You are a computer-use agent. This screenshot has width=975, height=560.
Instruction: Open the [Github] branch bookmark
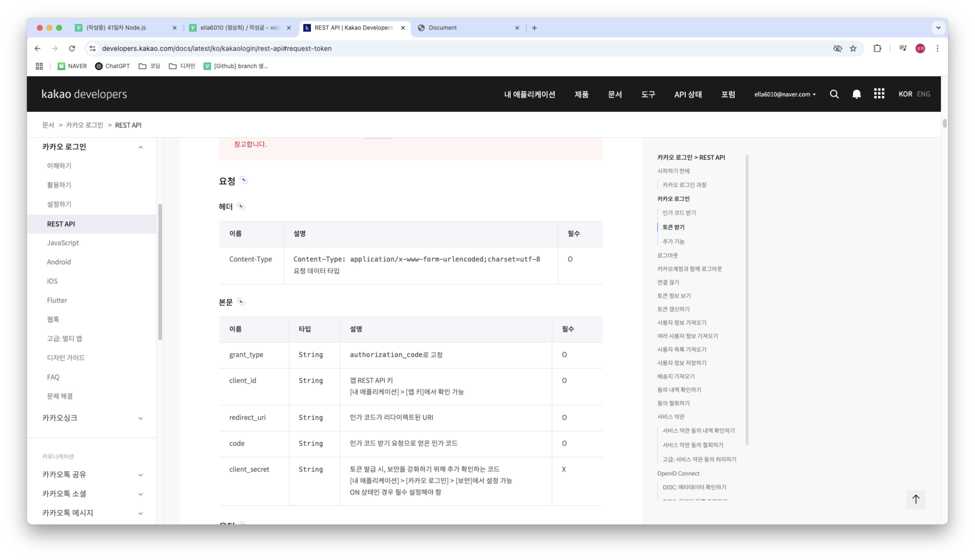coord(236,66)
